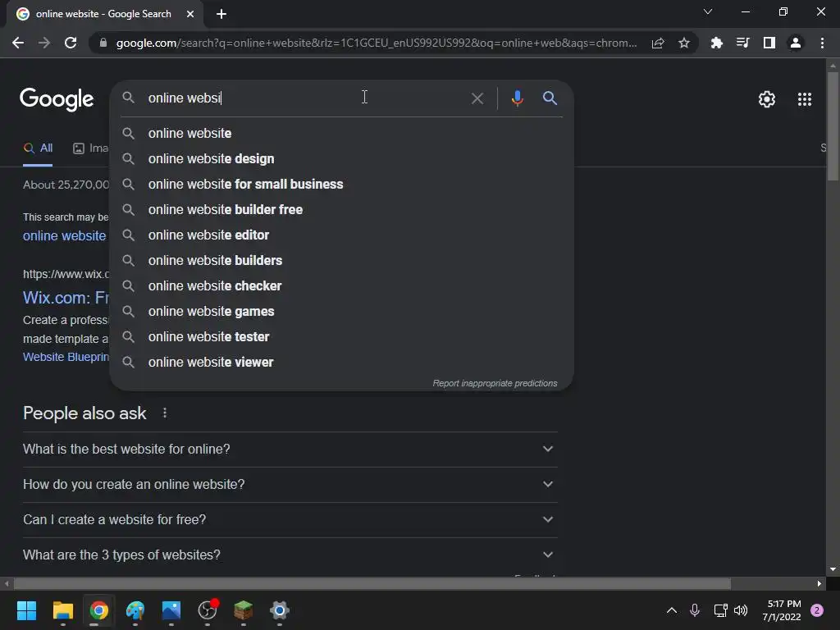Viewport: 840px width, 630px height.
Task: Open the Windows Start menu
Action: [x=26, y=610]
